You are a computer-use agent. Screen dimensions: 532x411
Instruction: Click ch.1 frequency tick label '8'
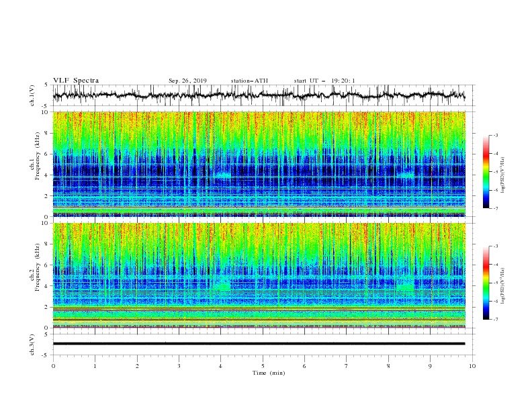pyautogui.click(x=47, y=133)
